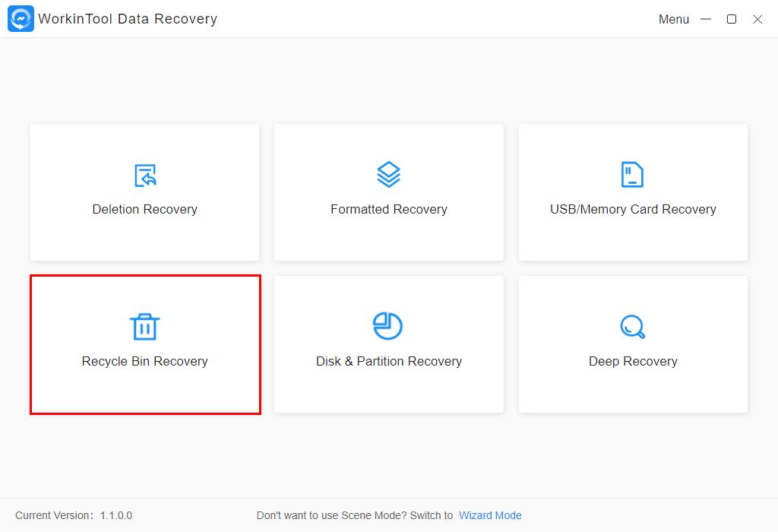The width and height of the screenshot is (778, 532).
Task: Minimize the WorkinTool window
Action: [x=706, y=19]
